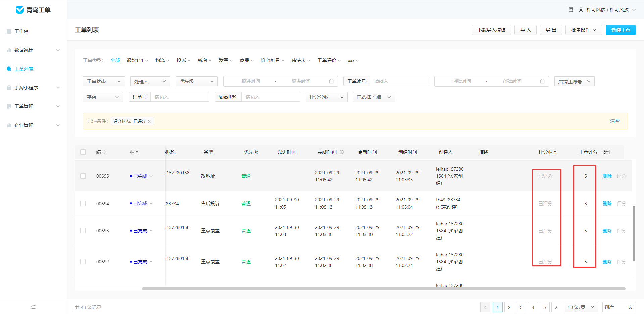644x314 pixels.
Task: Open the 优先级 dropdown
Action: [x=197, y=81]
